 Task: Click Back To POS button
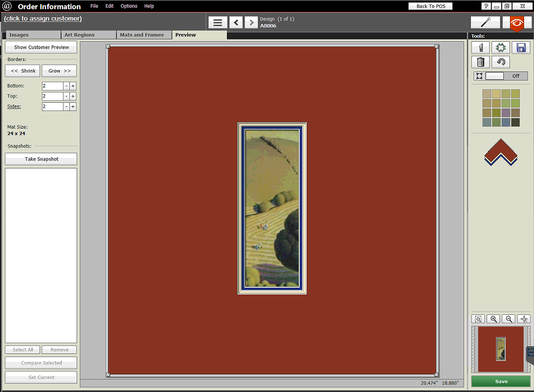pos(430,6)
